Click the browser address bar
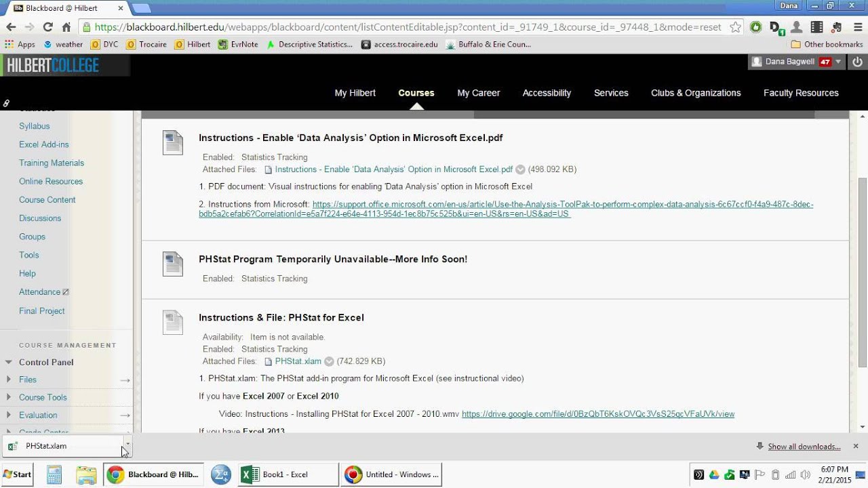 click(407, 27)
